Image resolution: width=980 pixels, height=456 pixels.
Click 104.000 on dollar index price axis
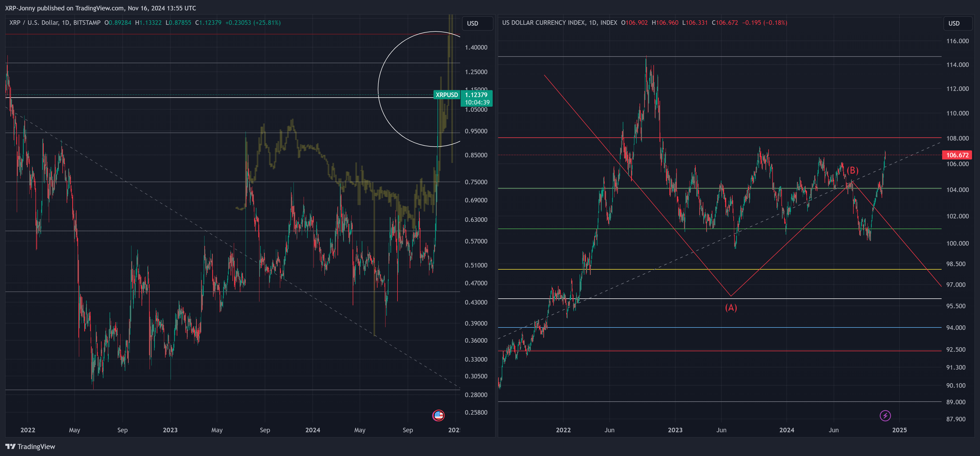point(957,190)
